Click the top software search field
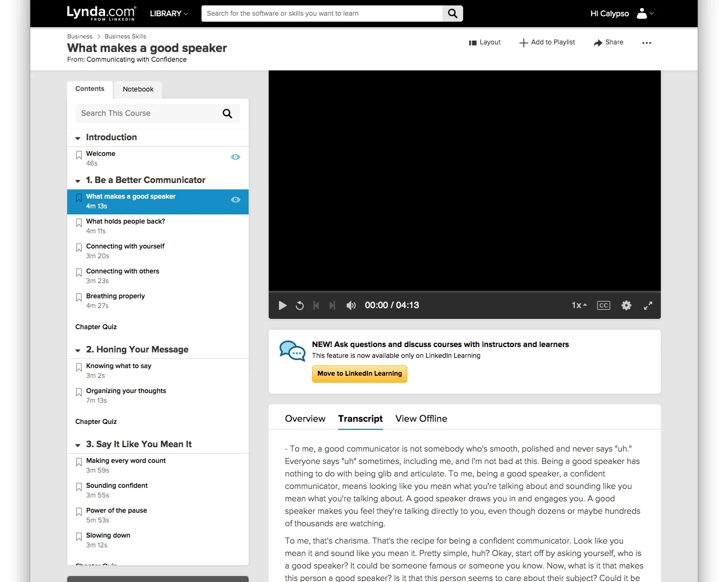Image resolution: width=728 pixels, height=582 pixels. [322, 14]
